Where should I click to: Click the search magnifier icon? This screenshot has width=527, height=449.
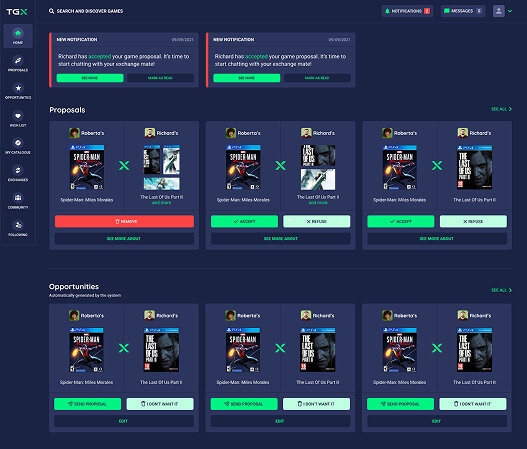click(51, 11)
